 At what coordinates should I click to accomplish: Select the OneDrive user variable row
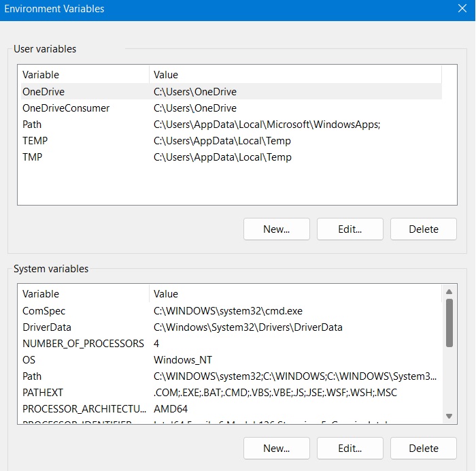231,91
